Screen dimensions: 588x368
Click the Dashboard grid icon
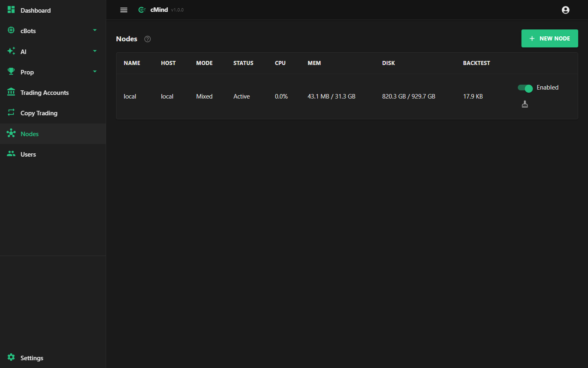tap(11, 10)
